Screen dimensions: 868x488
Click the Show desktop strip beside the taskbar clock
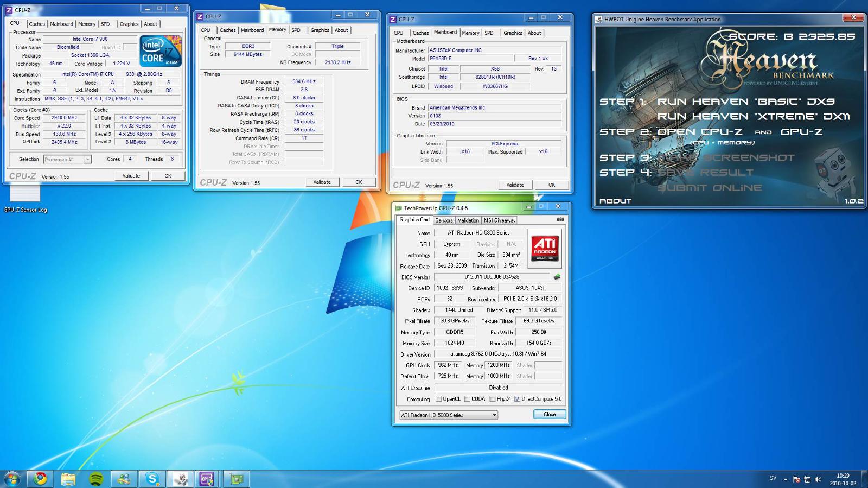pyautogui.click(x=864, y=479)
